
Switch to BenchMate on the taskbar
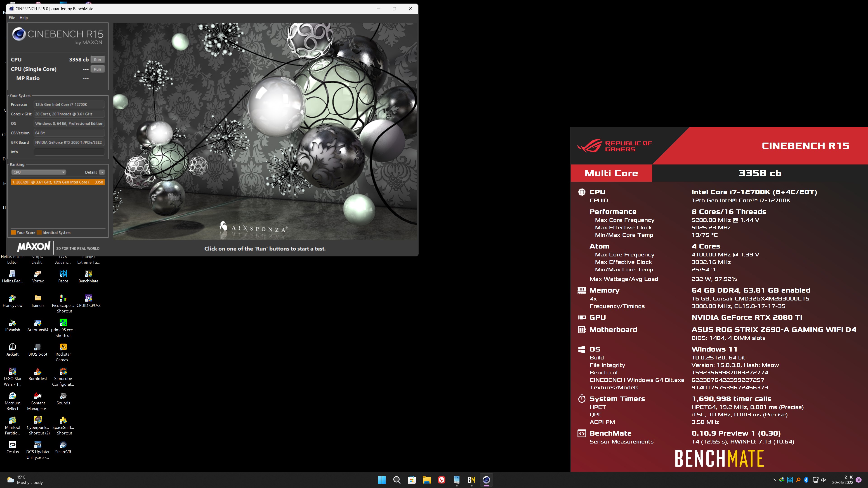coord(471,480)
